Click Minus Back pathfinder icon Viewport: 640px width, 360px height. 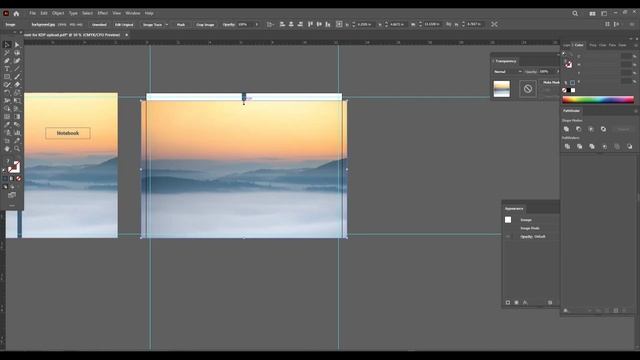pos(629,147)
